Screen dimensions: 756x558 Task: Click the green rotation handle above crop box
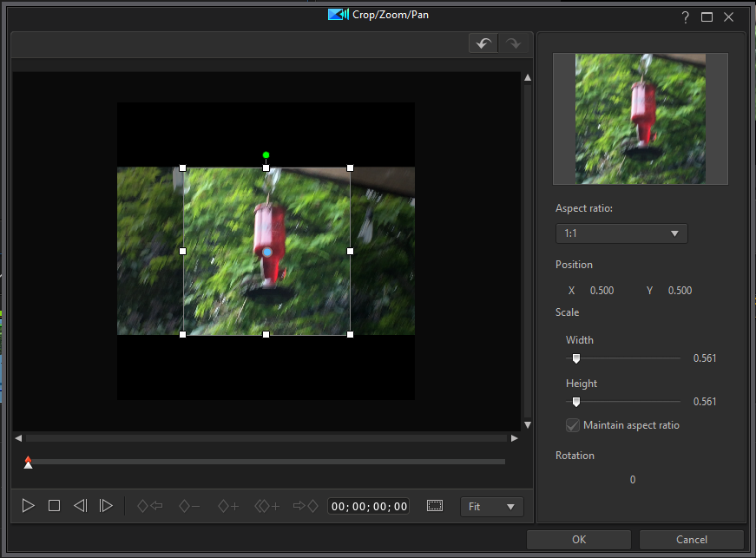point(266,155)
